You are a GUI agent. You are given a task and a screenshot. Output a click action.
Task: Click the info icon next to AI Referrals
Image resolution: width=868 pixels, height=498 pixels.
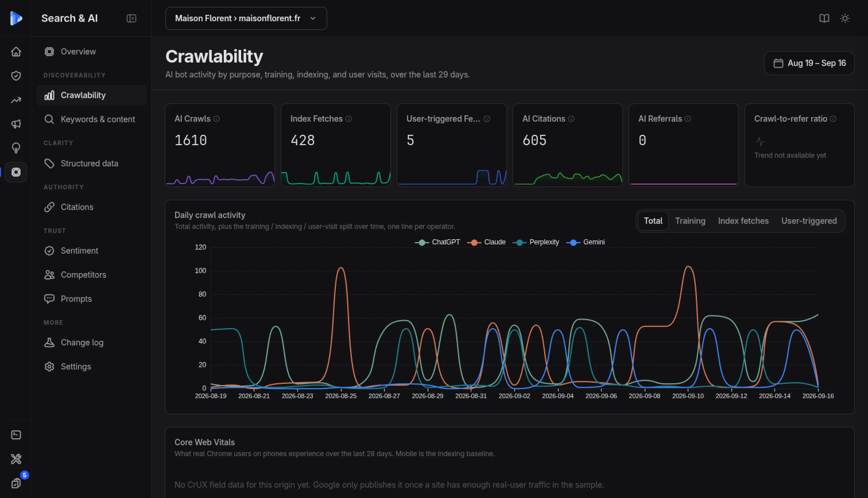688,119
